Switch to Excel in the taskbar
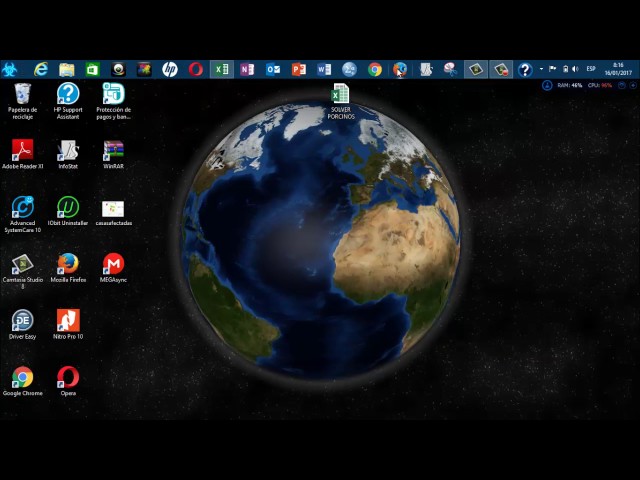 coord(222,69)
